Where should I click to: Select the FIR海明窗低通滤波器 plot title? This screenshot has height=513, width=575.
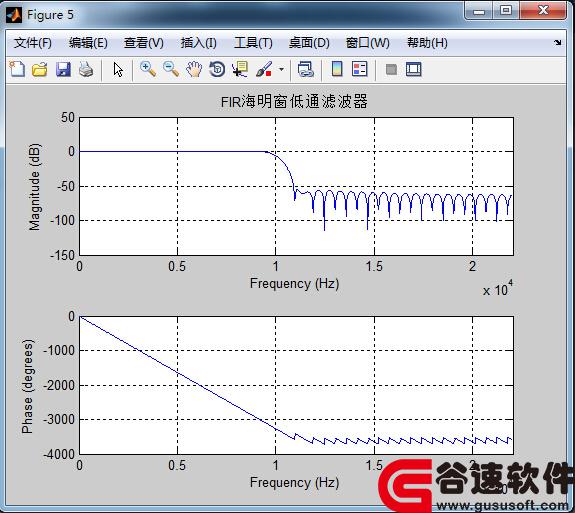(294, 102)
